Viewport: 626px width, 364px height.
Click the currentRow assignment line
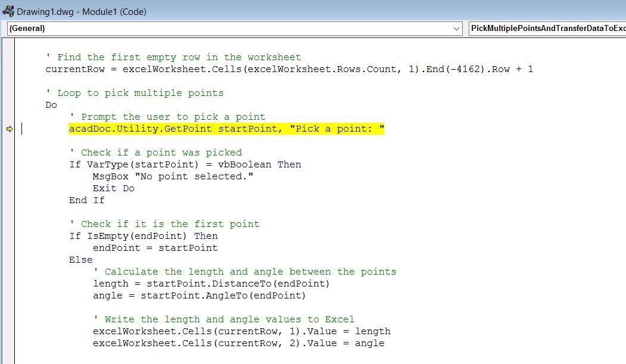pos(289,69)
